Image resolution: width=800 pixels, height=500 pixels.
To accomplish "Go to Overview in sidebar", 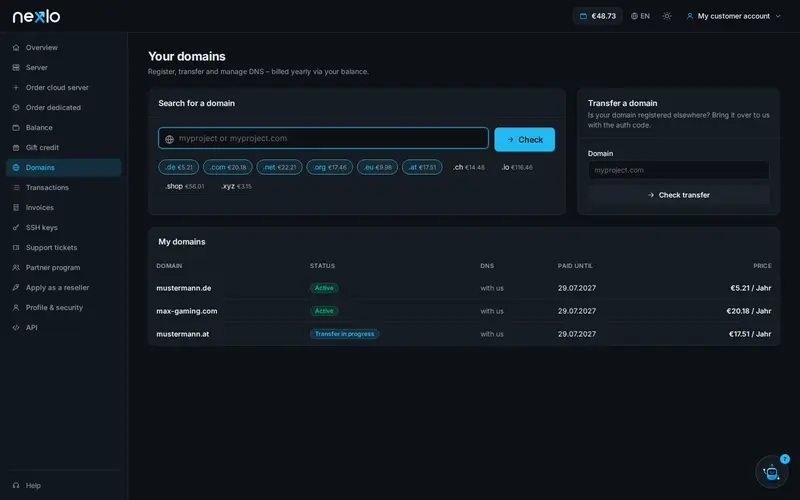I will coord(64,47).
